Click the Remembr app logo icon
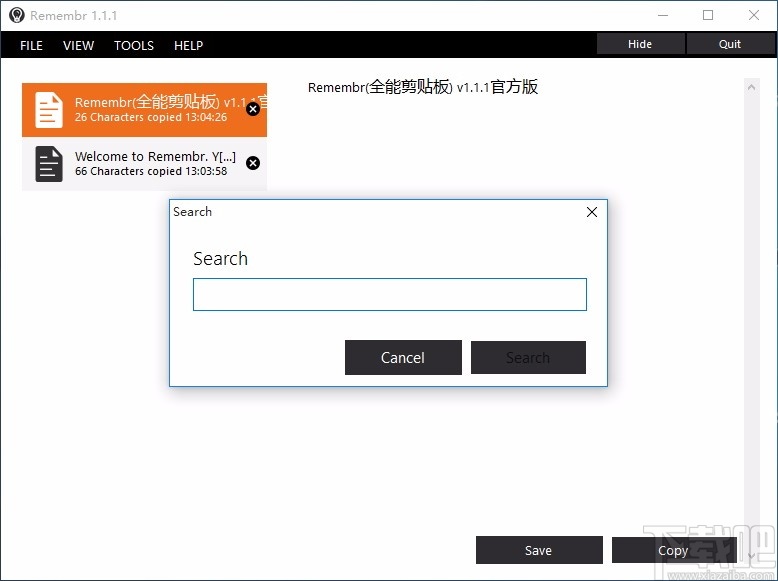Screen dimensions: 778x581 [16, 15]
